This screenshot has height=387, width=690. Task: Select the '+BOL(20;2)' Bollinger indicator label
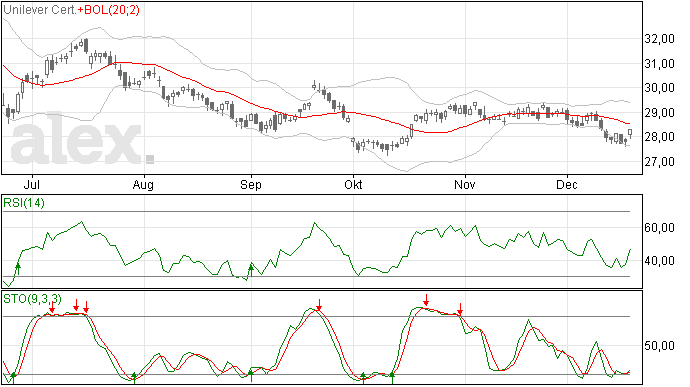pyautogui.click(x=109, y=10)
